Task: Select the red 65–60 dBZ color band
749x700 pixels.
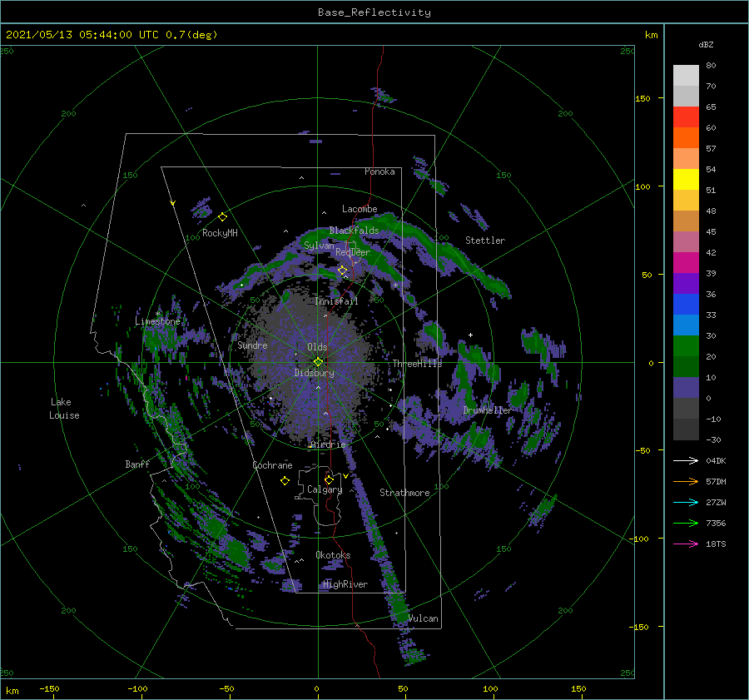Action: [x=686, y=117]
